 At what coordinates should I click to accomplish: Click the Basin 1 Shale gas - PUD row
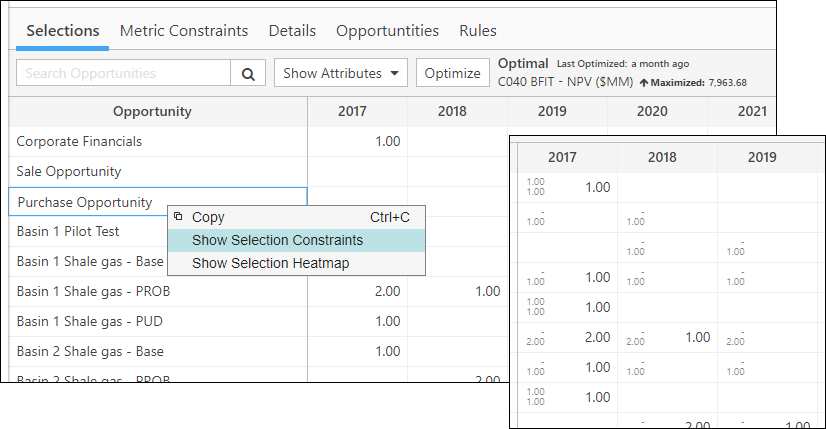[89, 321]
